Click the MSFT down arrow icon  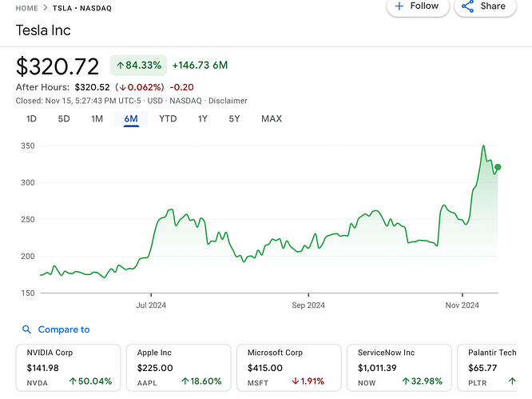click(296, 381)
